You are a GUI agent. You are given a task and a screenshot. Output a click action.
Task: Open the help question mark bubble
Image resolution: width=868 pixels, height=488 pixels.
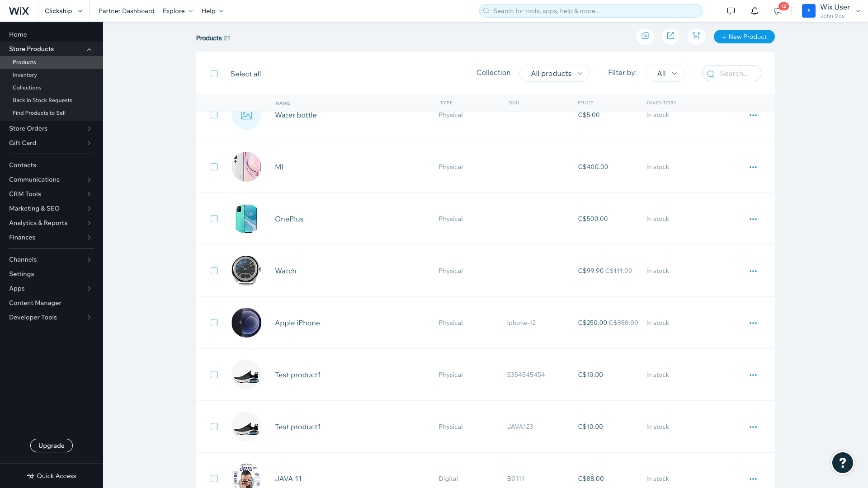coord(843,463)
